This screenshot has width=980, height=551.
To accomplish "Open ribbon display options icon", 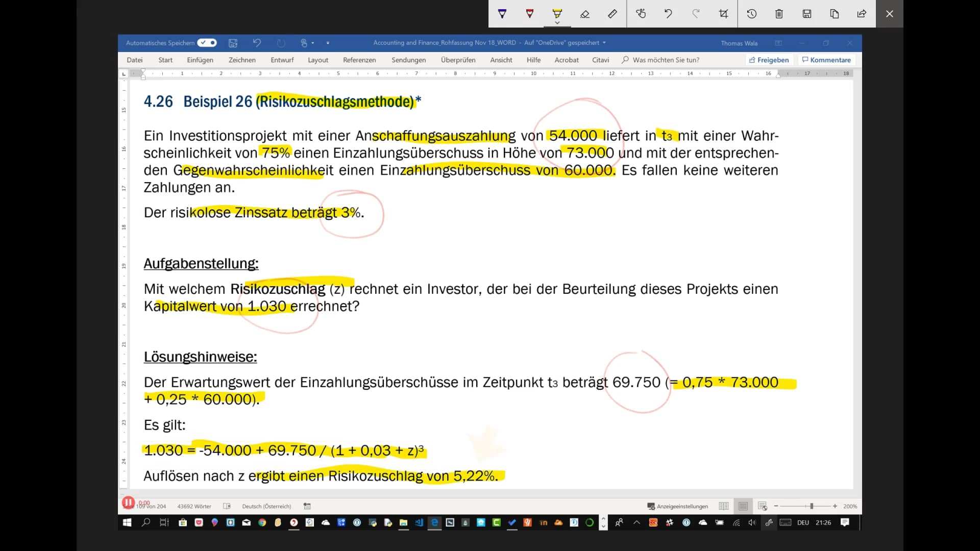I will (x=778, y=43).
